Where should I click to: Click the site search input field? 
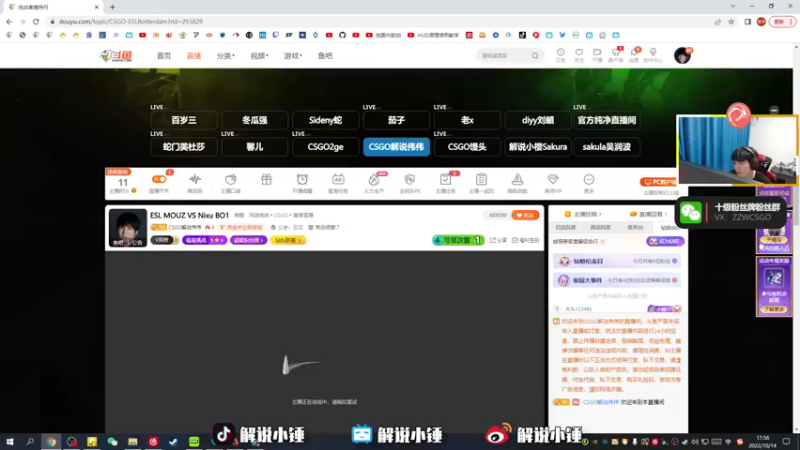(504, 55)
